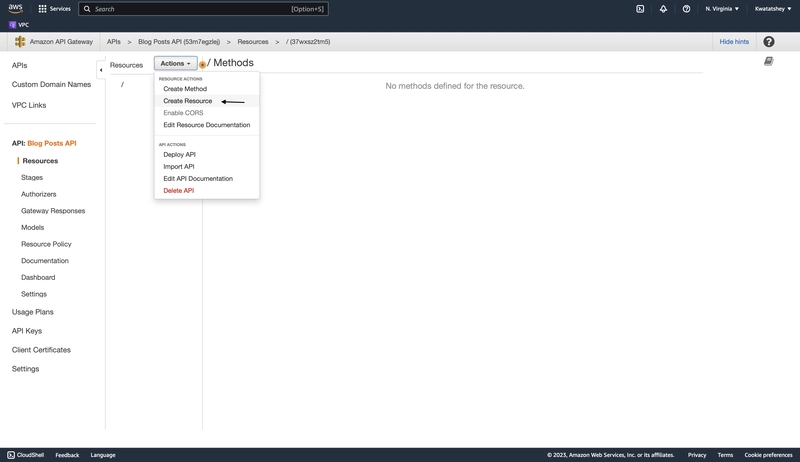Open Custom Domain Names
The height and width of the screenshot is (462, 800).
pos(51,85)
